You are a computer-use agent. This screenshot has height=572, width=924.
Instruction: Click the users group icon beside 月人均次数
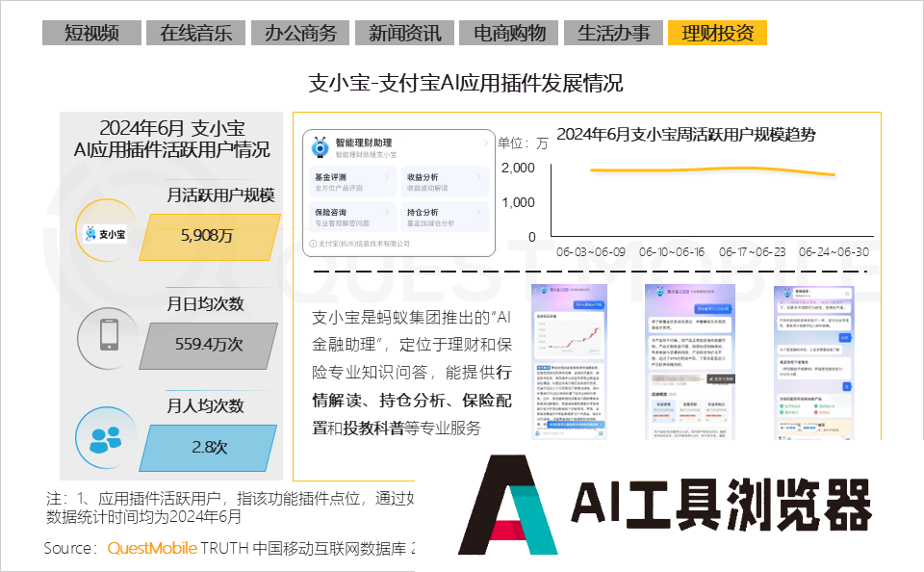106,439
